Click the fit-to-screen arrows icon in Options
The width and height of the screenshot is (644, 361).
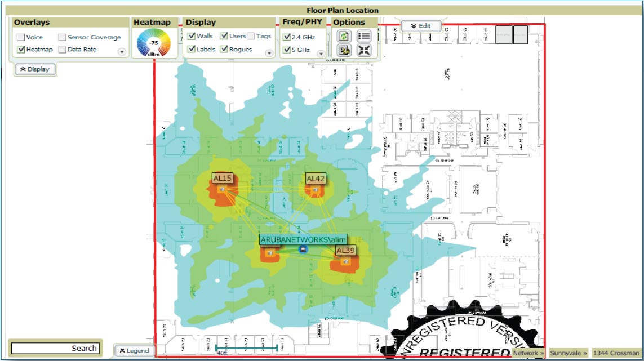(364, 51)
